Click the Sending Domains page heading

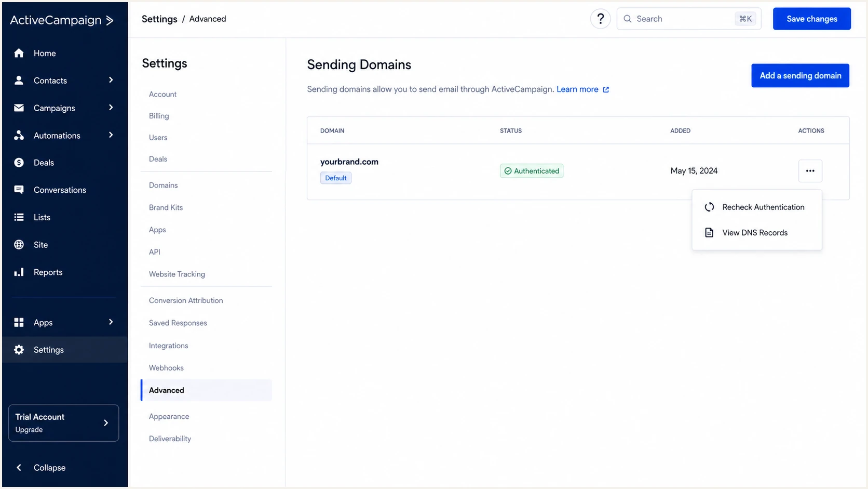point(359,64)
